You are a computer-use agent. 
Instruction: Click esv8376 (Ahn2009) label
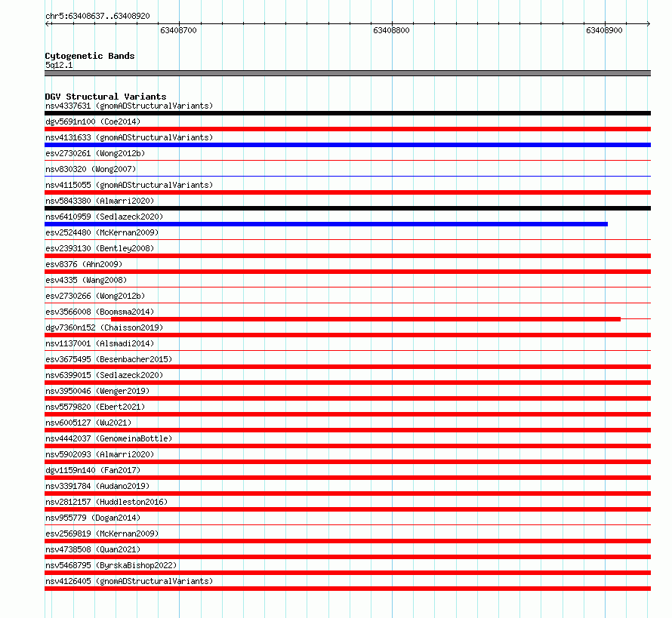tap(84, 264)
